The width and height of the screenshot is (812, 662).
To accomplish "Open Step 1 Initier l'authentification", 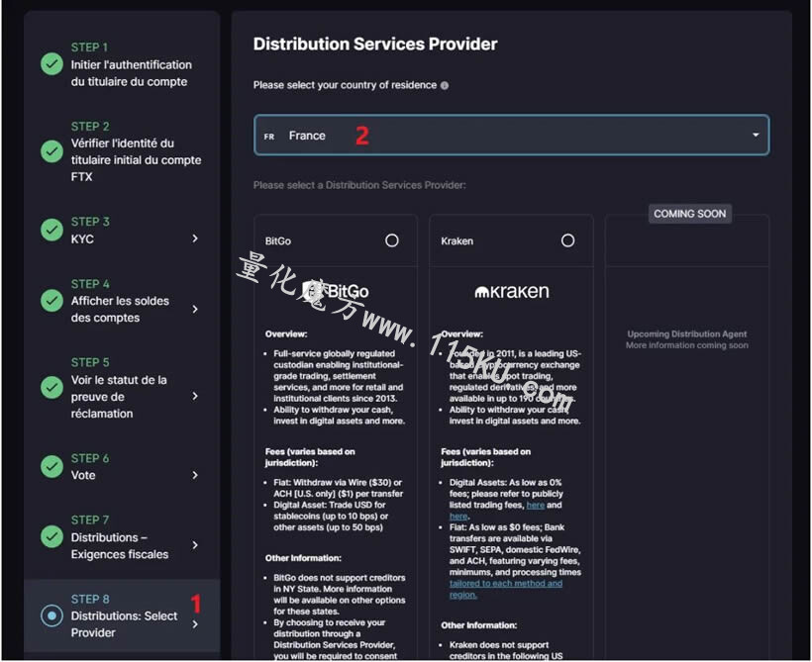I will (131, 73).
